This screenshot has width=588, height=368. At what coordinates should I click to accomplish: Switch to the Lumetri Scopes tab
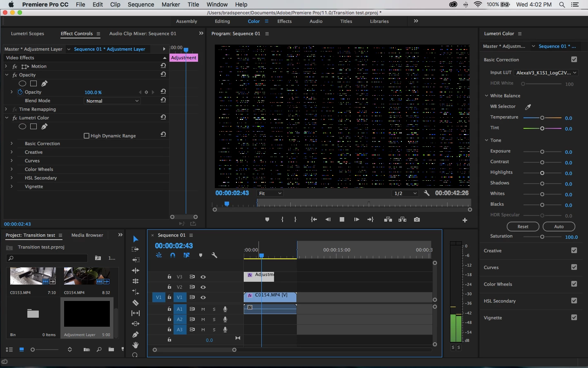tap(27, 34)
